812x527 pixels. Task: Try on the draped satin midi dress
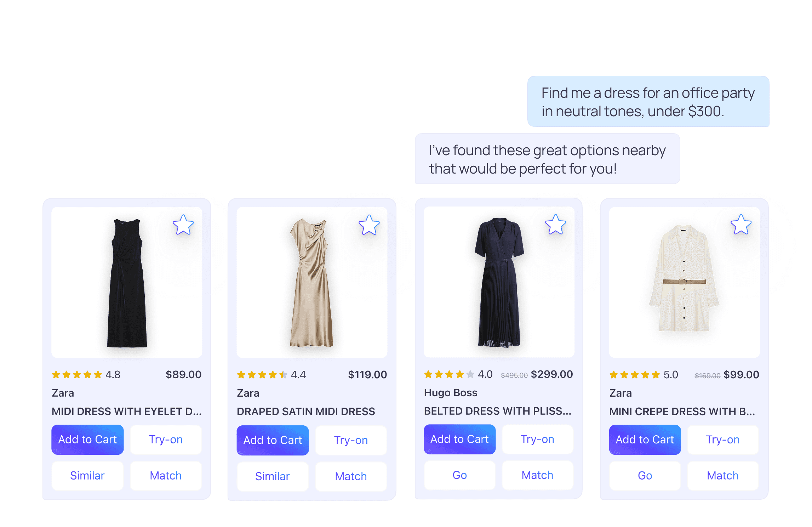pos(351,440)
